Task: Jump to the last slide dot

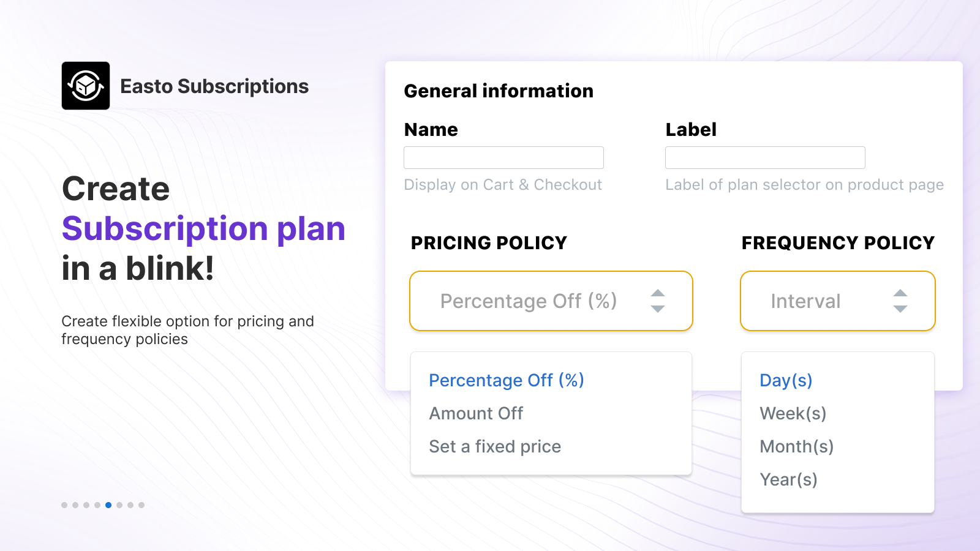Action: point(141,505)
